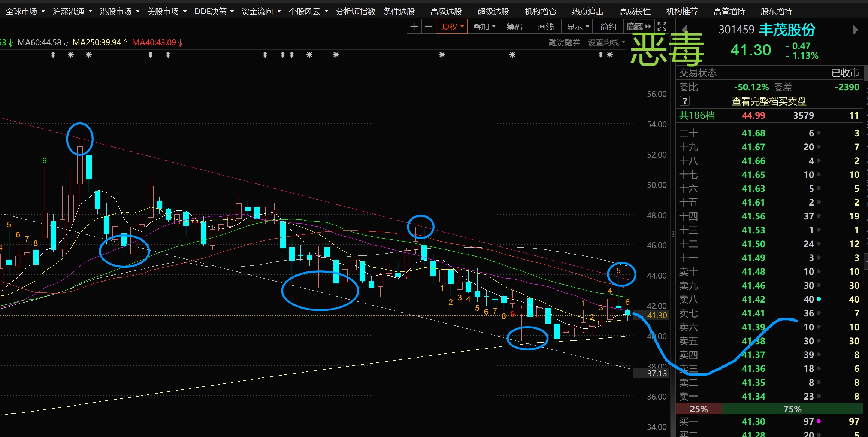Click the first event marker icon

tap(53, 55)
